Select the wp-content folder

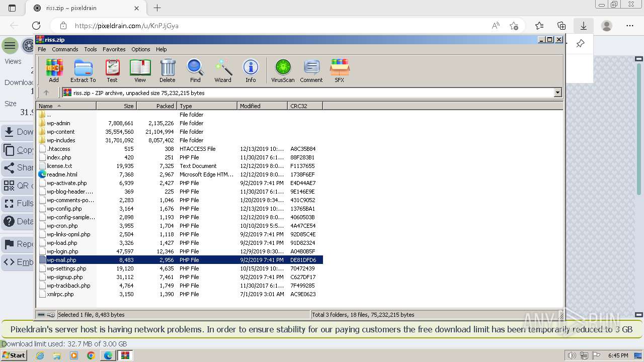point(60,132)
